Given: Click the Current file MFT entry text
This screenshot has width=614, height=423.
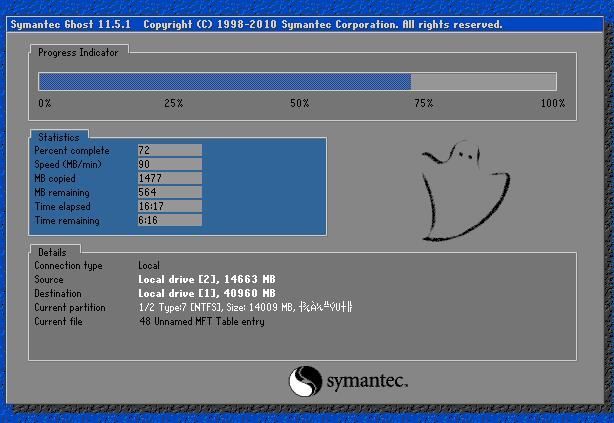Looking at the screenshot, I should (x=201, y=322).
